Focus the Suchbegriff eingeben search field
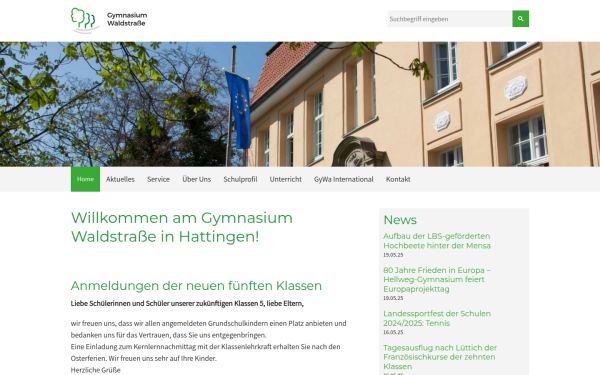The width and height of the screenshot is (600, 375). click(x=450, y=19)
